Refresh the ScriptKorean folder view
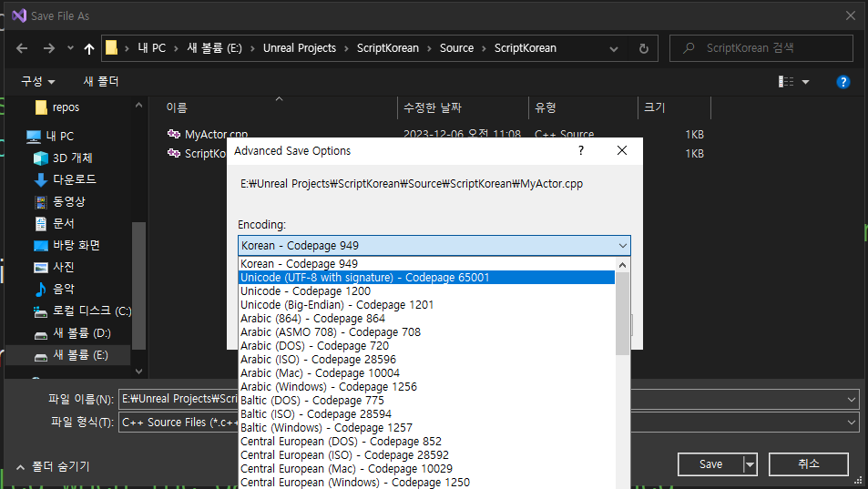Viewport: 868px width, 489px height. [x=643, y=48]
